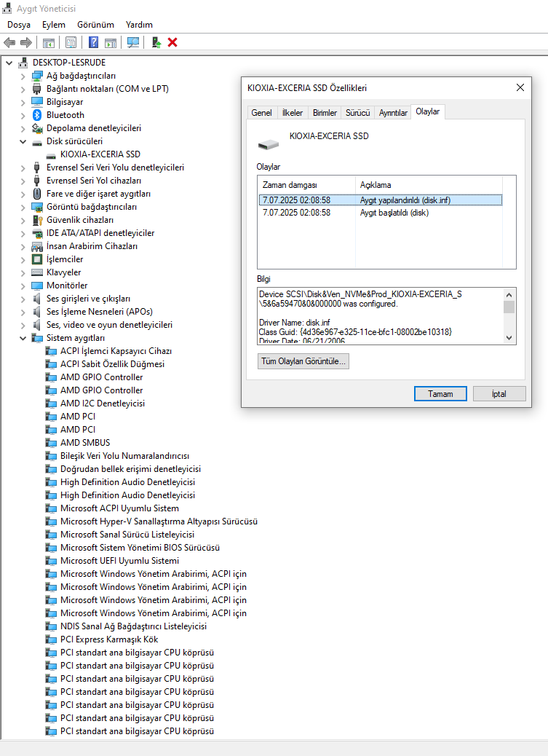Screen dimensions: 548x756
Task: Click the Ağ bağdaştırıcıları network icon
Action: click(37, 76)
